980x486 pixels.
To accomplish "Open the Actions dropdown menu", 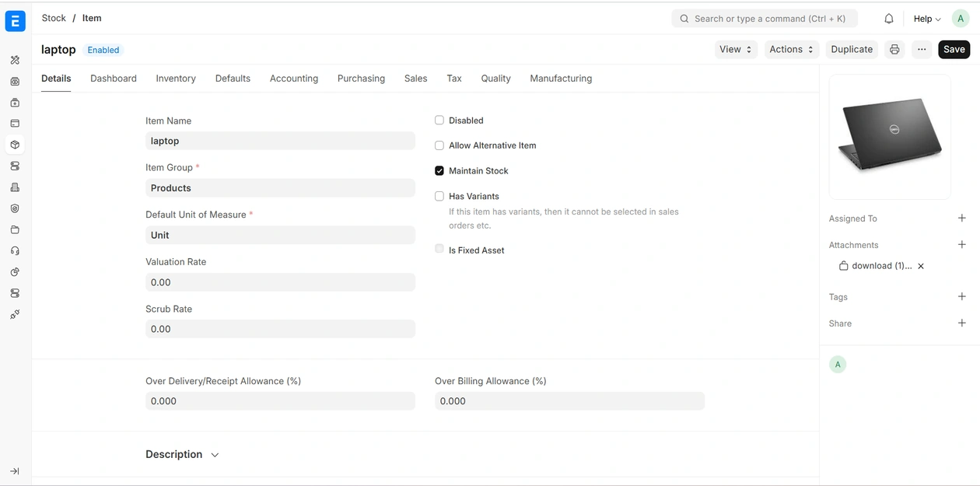I will (790, 50).
